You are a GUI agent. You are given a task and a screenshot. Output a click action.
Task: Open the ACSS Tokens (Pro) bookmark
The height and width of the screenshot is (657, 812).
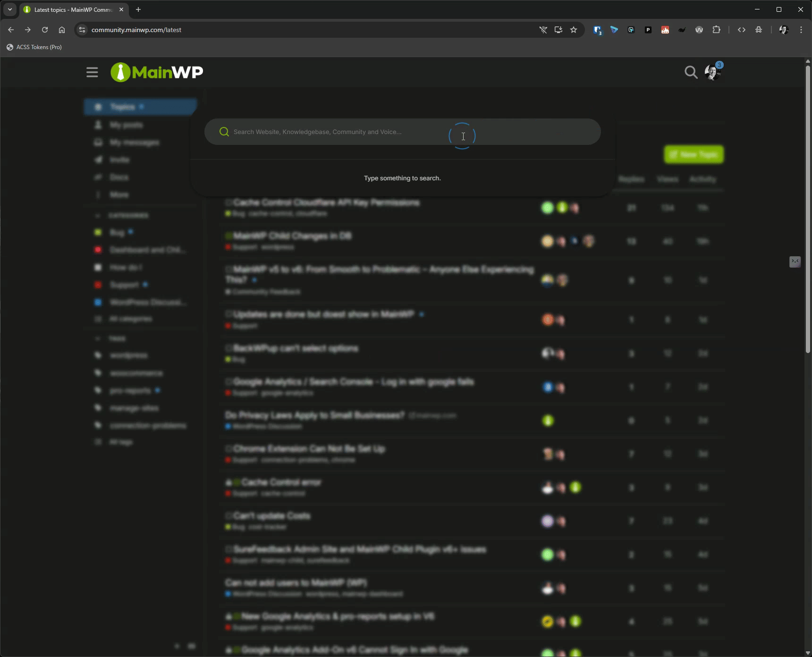pyautogui.click(x=34, y=47)
